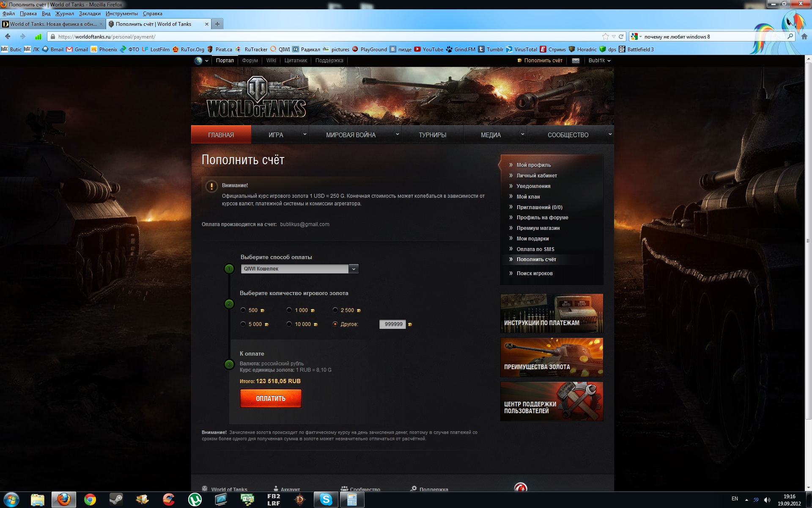This screenshot has height=508, width=812.
Task: Click the page vertical scrollbar
Action: pyautogui.click(x=808, y=241)
